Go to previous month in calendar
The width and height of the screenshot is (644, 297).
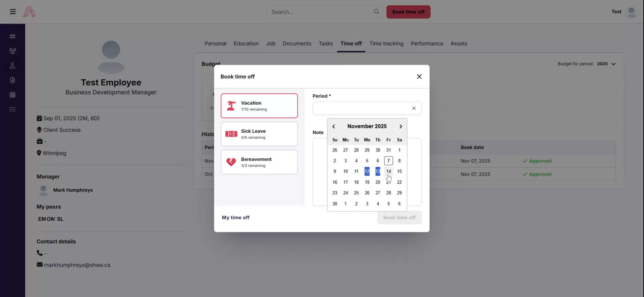coord(333,126)
